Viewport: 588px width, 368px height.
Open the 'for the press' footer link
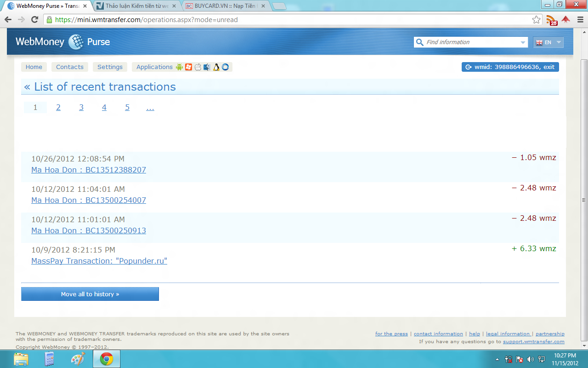coord(391,333)
